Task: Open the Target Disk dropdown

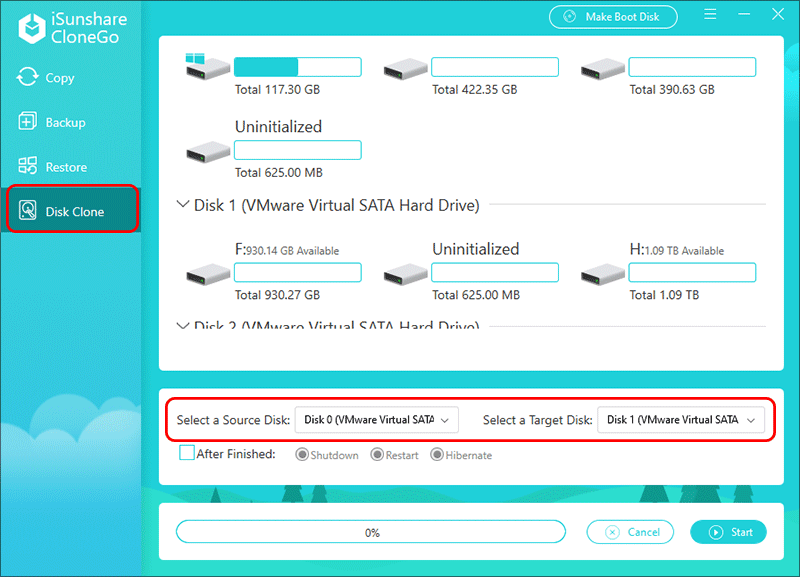Action: coord(681,420)
